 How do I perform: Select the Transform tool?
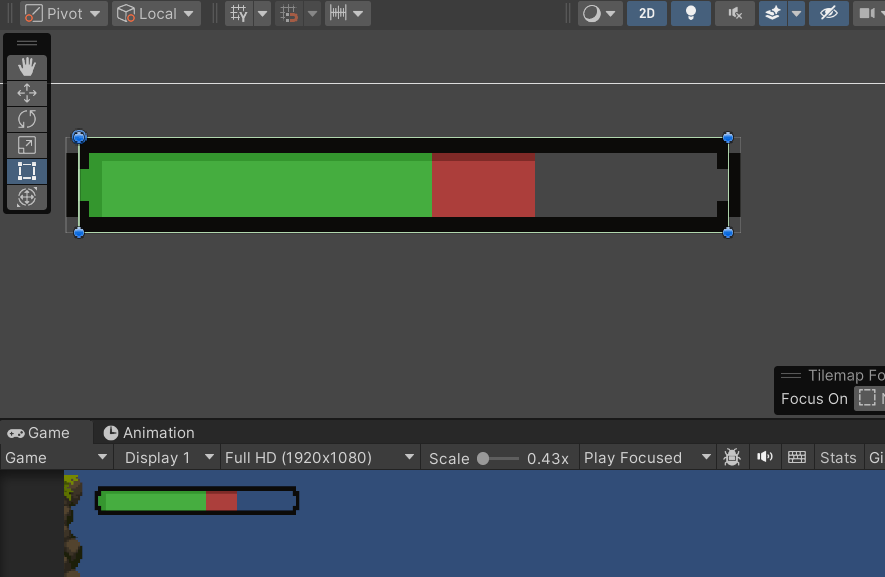coord(27,197)
